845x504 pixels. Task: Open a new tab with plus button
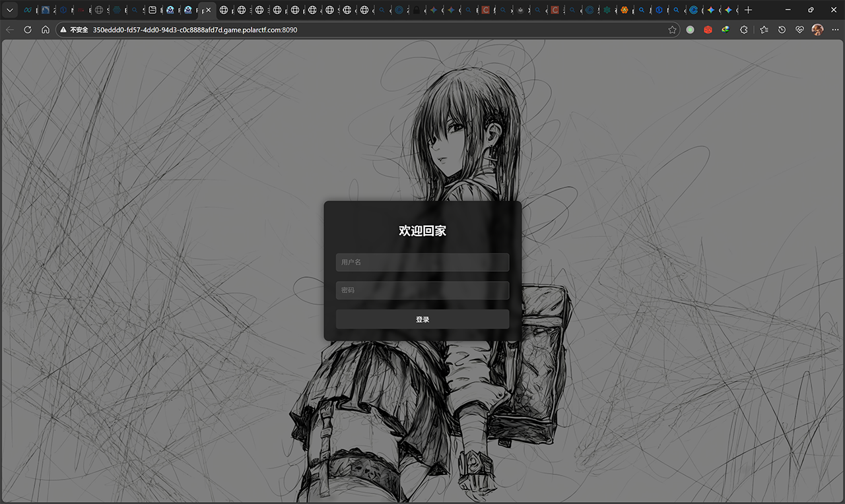point(748,10)
